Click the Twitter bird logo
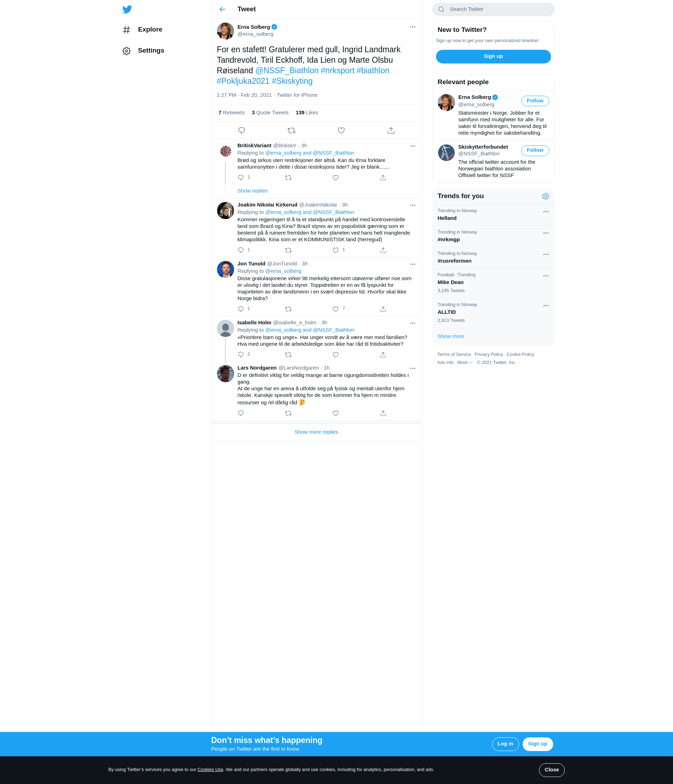 (127, 9)
